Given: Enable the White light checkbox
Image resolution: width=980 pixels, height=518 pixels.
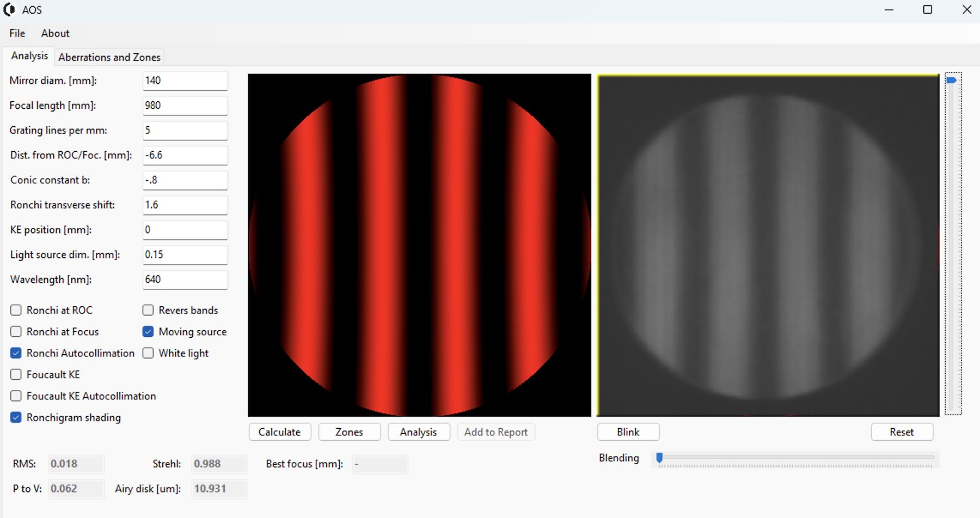Looking at the screenshot, I should 148,353.
